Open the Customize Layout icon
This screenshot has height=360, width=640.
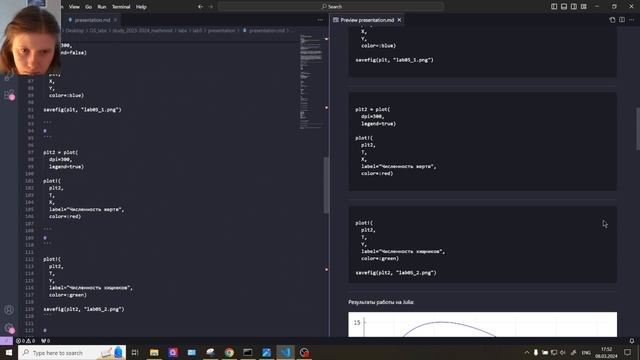click(584, 7)
